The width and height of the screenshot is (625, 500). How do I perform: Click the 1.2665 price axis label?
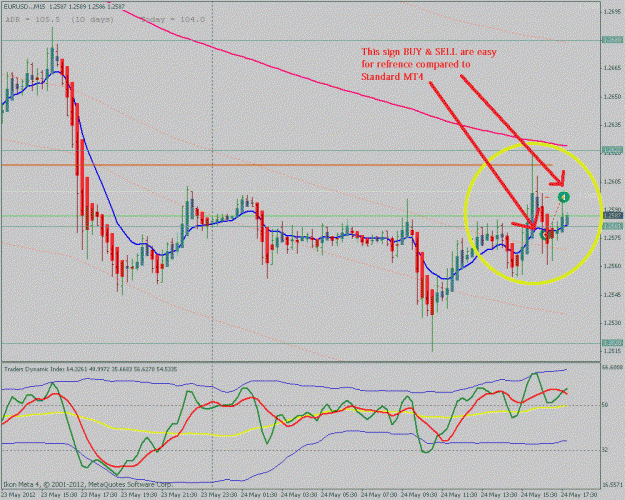[612, 68]
